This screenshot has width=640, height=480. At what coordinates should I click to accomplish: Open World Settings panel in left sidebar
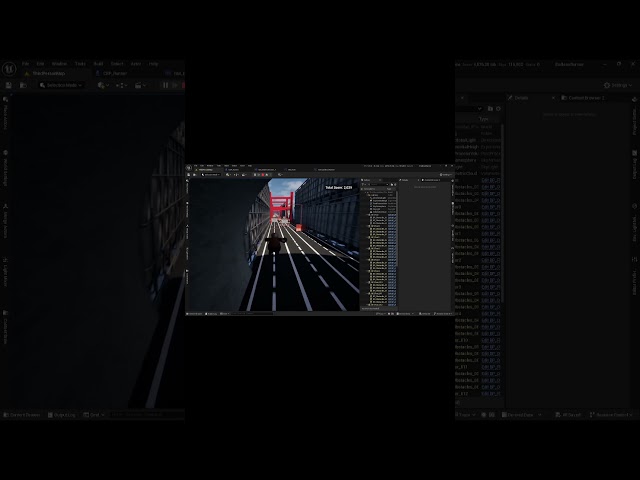pyautogui.click(x=5, y=168)
